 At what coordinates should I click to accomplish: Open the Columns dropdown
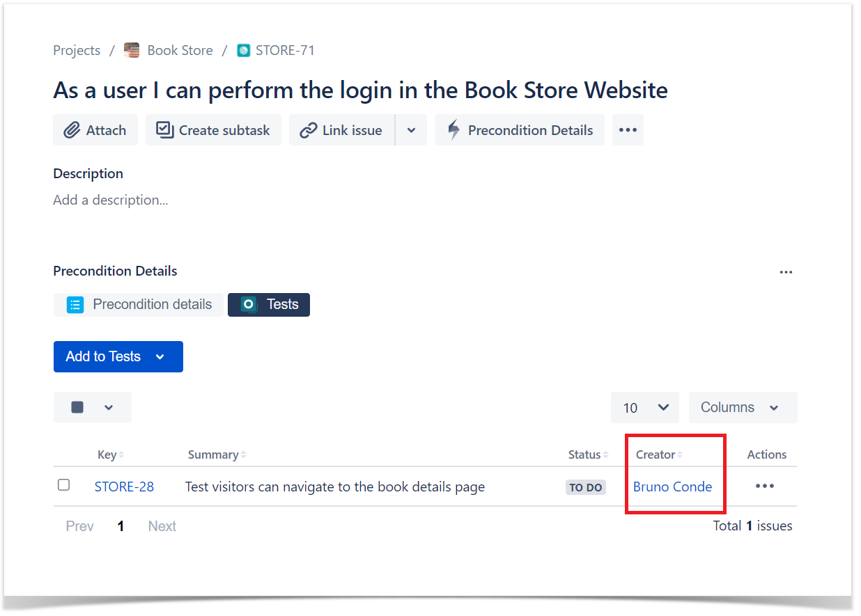pos(743,407)
